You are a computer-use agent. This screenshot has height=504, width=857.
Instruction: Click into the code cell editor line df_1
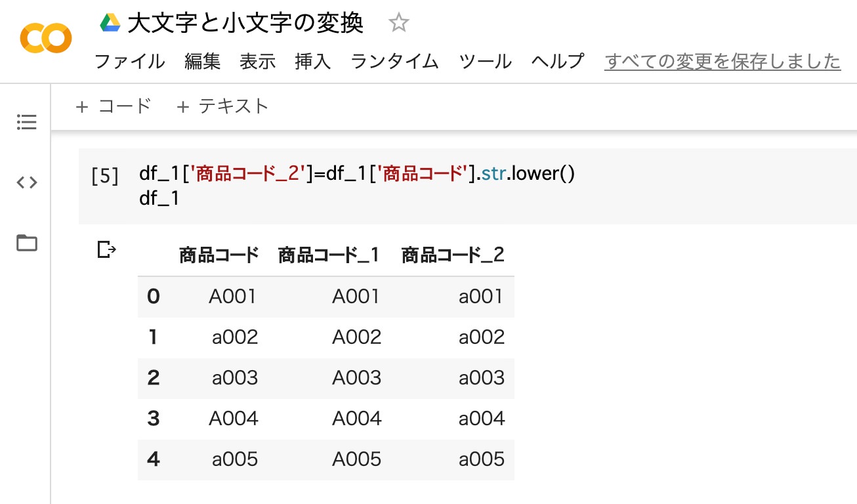point(159,199)
